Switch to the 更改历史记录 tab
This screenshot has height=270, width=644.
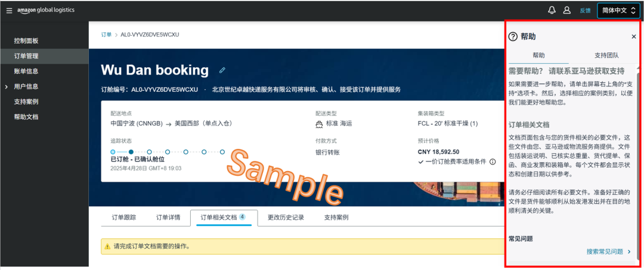click(x=286, y=218)
